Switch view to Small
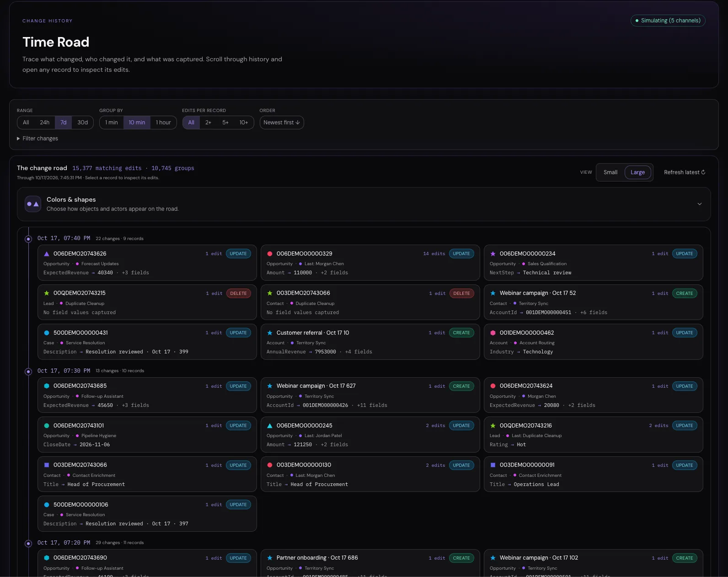Image resolution: width=728 pixels, height=577 pixels. coord(610,172)
